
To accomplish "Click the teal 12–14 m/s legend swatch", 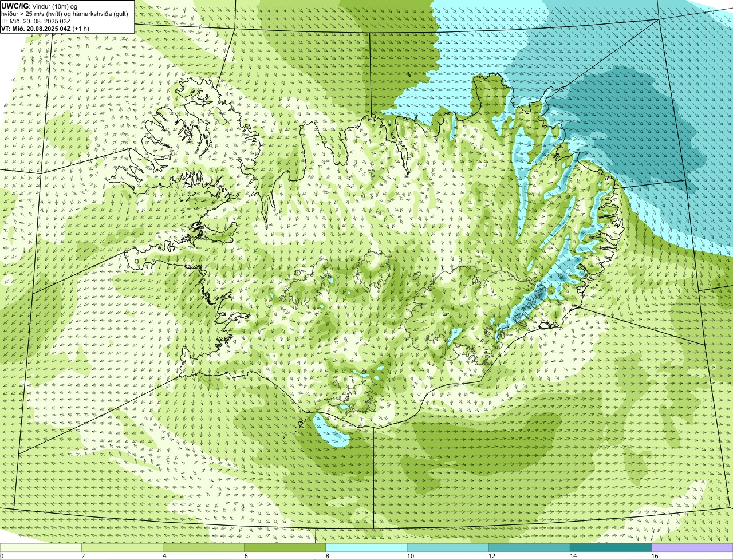I will (x=529, y=548).
